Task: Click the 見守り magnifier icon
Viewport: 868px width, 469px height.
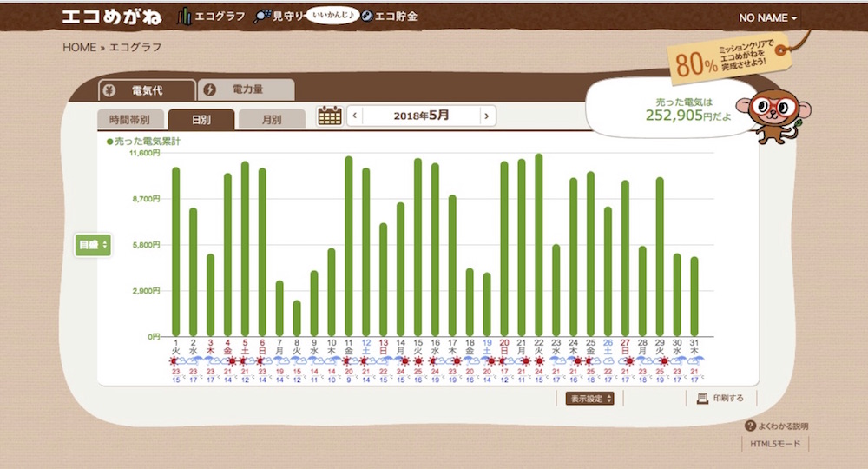Action: pos(261,17)
